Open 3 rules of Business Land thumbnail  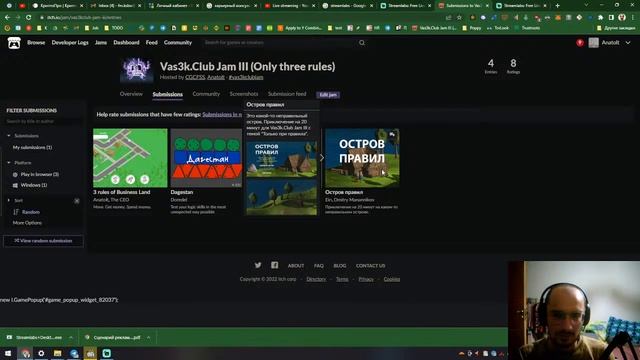[130, 158]
